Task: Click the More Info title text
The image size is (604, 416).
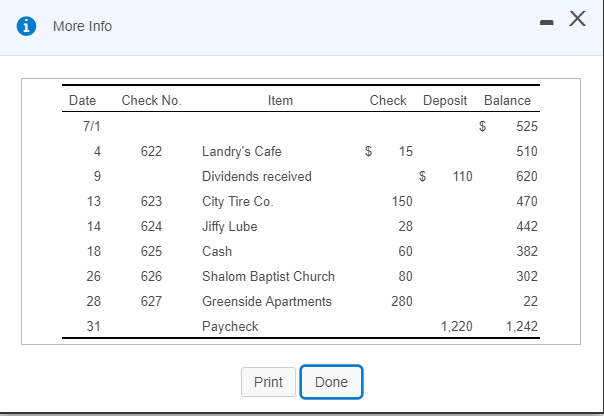Action: pyautogui.click(x=82, y=26)
